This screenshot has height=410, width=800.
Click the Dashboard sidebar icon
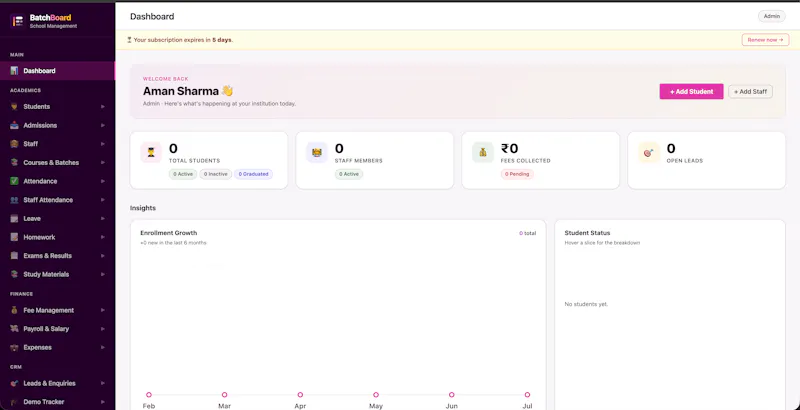14,71
